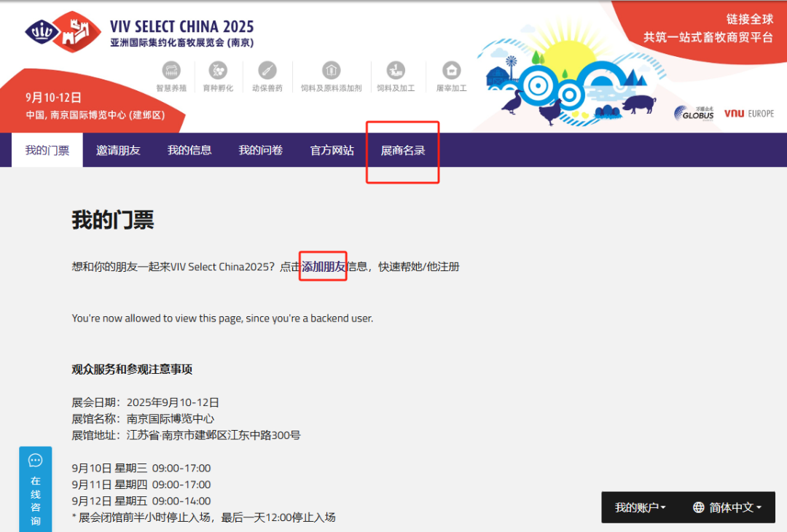787x532 pixels.
Task: Click the 展馆名称 南京国际博览中心 line
Action: coord(143,418)
